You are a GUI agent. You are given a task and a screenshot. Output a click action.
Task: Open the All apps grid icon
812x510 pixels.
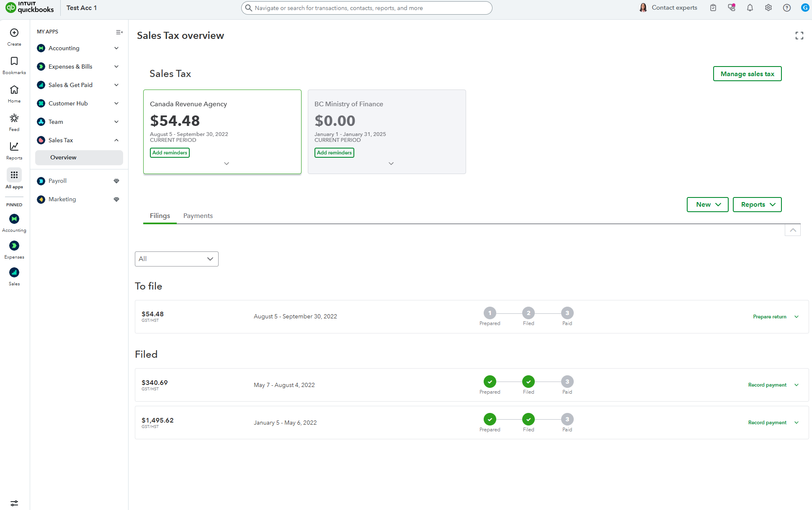click(14, 175)
